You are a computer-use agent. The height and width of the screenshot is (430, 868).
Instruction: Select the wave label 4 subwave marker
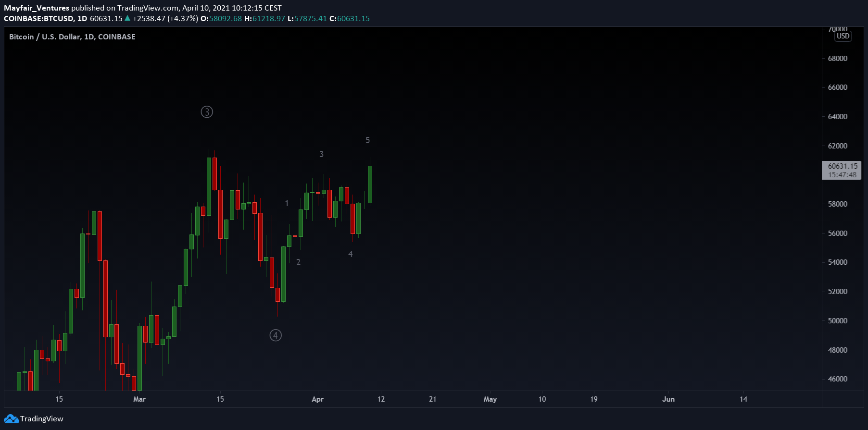[x=351, y=254]
